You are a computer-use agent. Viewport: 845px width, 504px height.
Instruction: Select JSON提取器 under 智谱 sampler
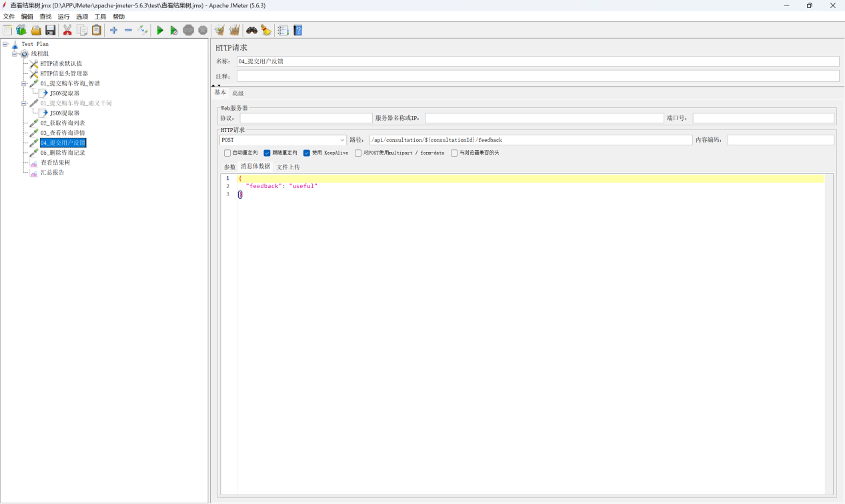65,93
